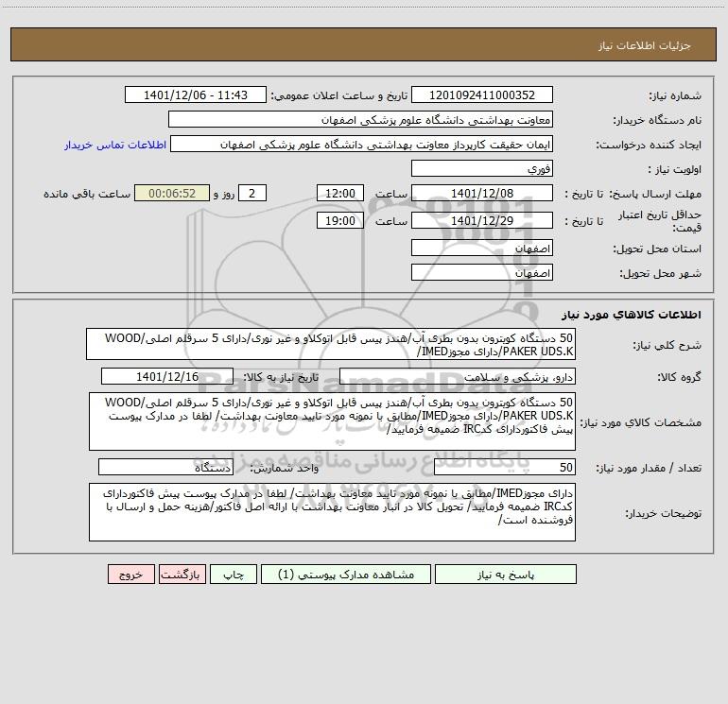Click the گروه کالا field دارو، پزشکی و سلامت
This screenshot has height=704, width=728.
pos(458,376)
